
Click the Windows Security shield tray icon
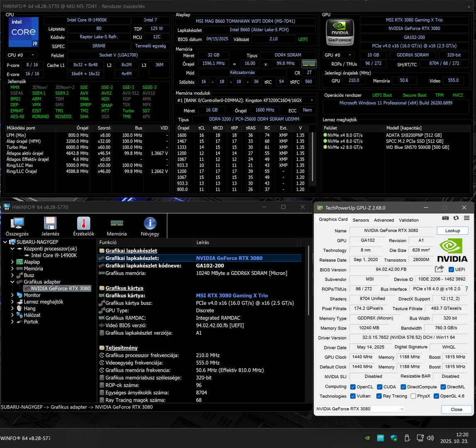coord(394,438)
